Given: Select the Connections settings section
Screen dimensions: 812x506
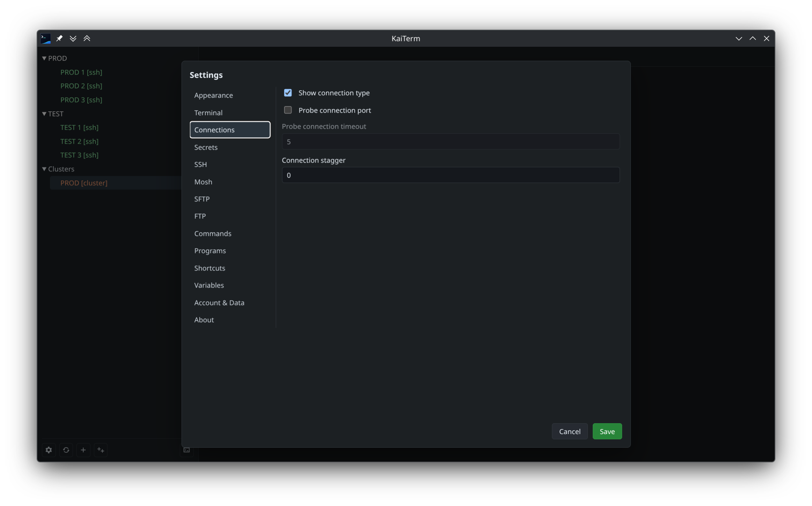Looking at the screenshot, I should pos(230,130).
